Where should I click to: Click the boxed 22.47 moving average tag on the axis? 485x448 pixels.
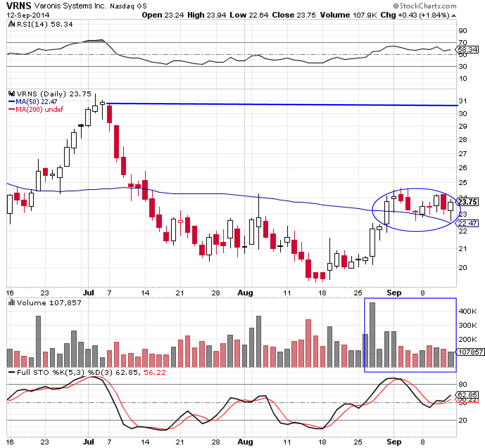tap(468, 223)
